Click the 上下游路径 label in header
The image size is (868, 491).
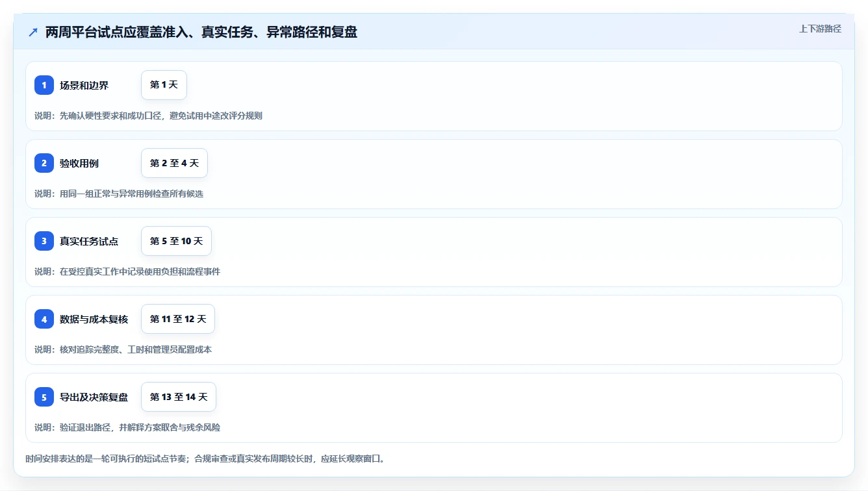tap(820, 29)
